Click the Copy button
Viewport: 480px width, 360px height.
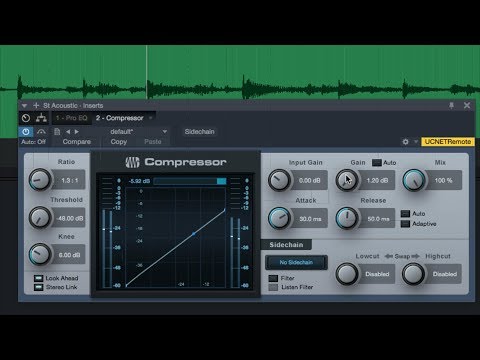tap(119, 142)
